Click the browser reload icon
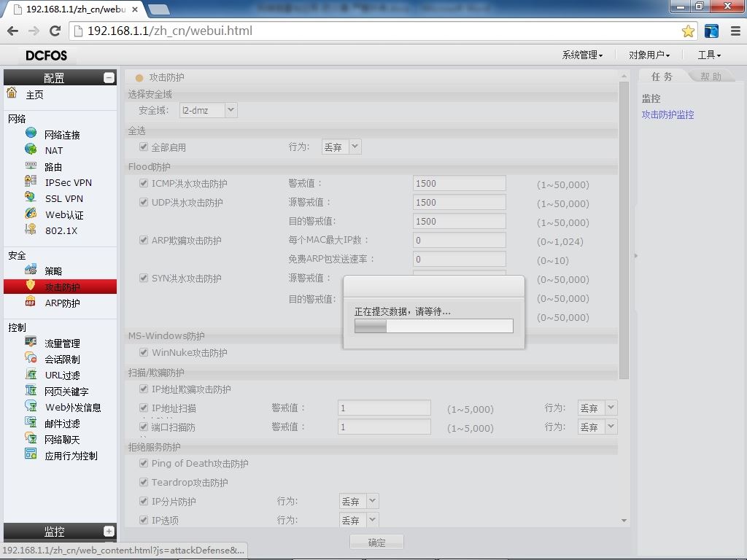The image size is (747, 560). click(x=55, y=31)
